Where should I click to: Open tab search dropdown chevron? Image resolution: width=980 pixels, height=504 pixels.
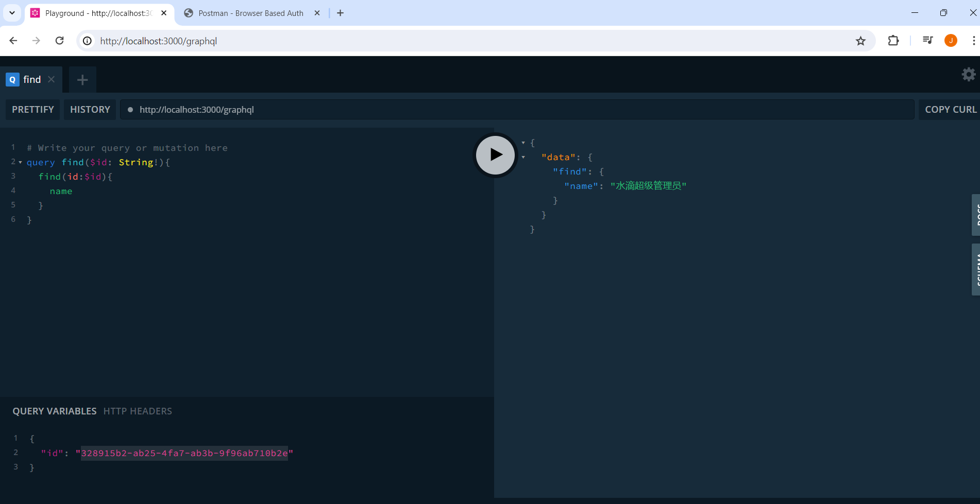(12, 13)
